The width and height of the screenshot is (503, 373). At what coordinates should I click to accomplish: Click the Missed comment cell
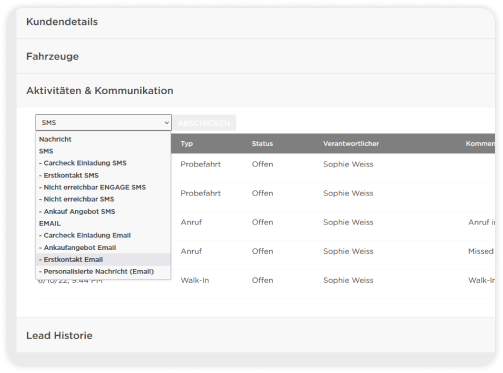481,251
